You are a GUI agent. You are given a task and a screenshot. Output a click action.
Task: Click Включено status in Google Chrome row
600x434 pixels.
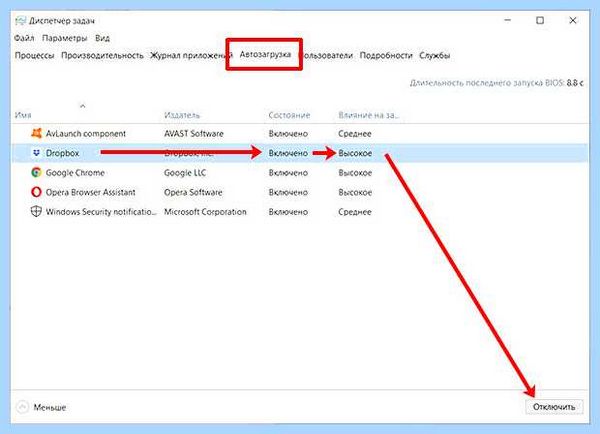(x=288, y=173)
